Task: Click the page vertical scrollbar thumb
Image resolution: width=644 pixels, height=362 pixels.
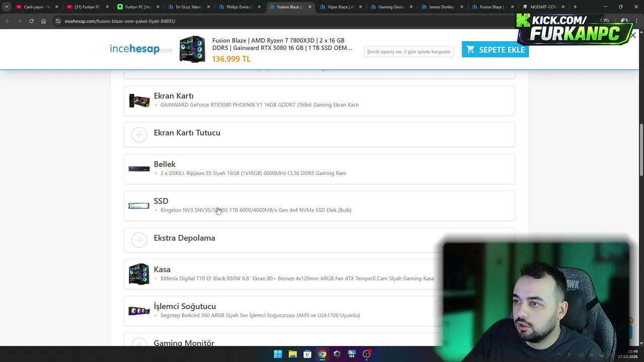Action: (x=641, y=150)
